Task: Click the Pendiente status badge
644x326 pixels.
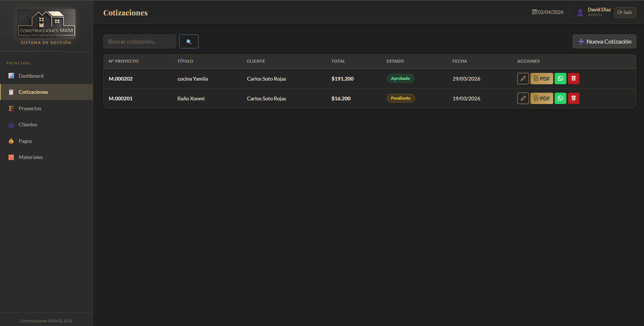Action: coord(401,98)
